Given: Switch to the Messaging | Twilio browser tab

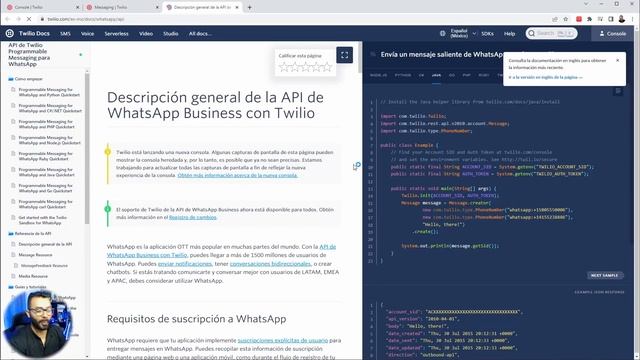Looking at the screenshot, I should click(122, 7).
